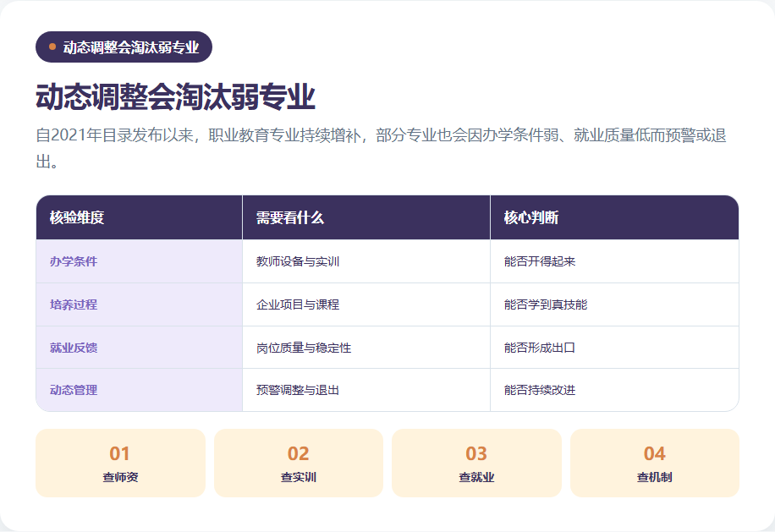Click the cell 能否持续改进
Viewport: 775px width, 532px height.
614,390
